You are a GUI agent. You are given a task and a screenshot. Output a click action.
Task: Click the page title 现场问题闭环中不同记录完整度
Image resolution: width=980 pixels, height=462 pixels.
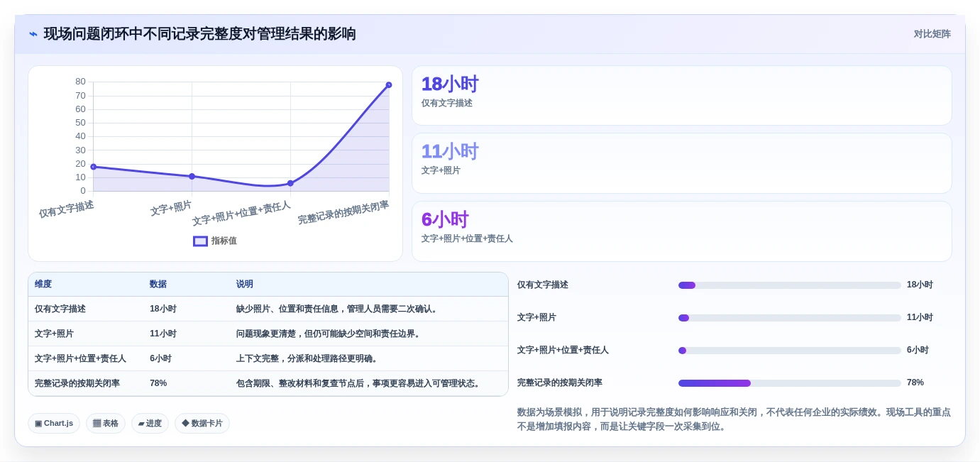[200, 34]
